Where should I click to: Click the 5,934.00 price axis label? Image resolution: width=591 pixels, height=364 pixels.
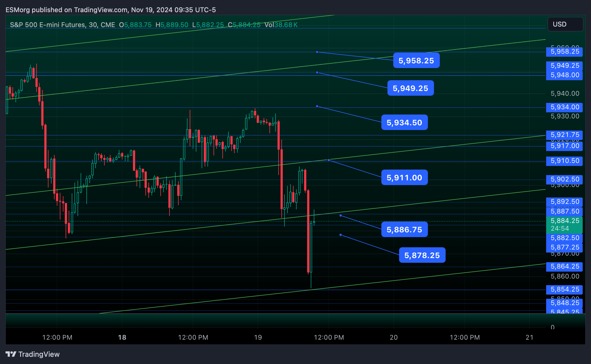click(x=564, y=107)
